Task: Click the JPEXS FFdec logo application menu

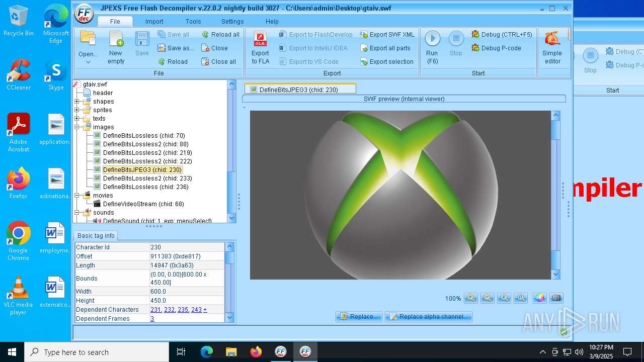Action: 85,13
